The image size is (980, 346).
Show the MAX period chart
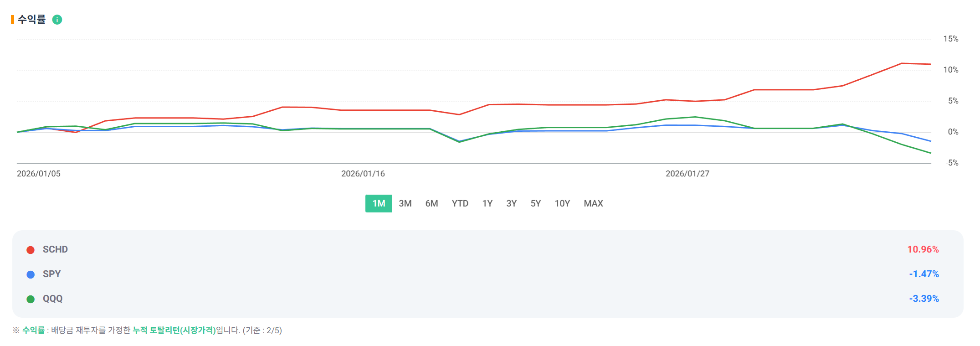593,203
